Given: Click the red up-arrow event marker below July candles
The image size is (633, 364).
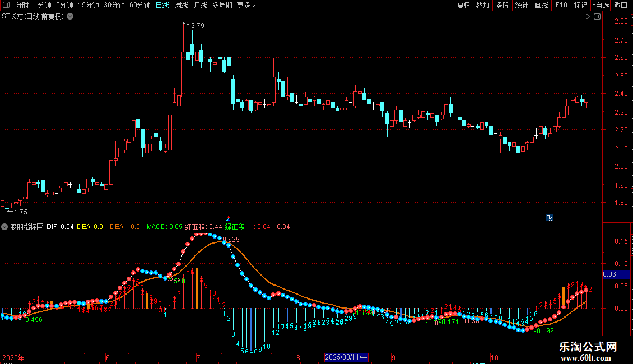Looking at the screenshot, I should (228, 219).
